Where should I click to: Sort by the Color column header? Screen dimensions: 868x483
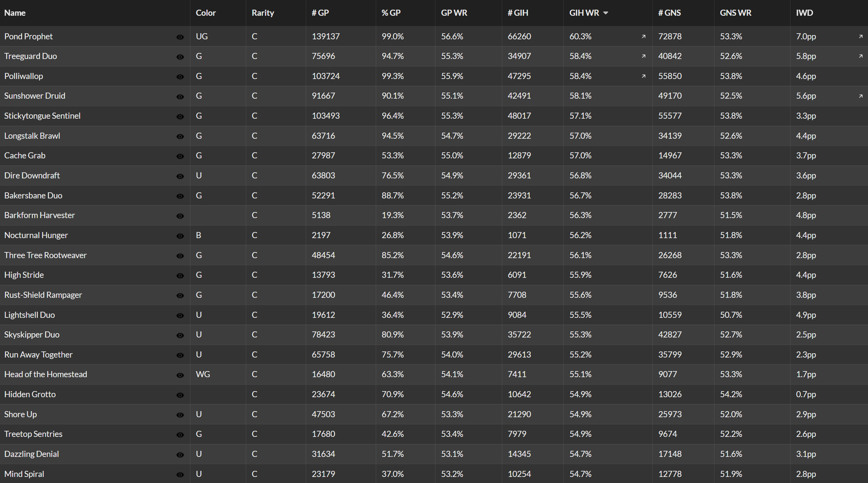point(206,13)
